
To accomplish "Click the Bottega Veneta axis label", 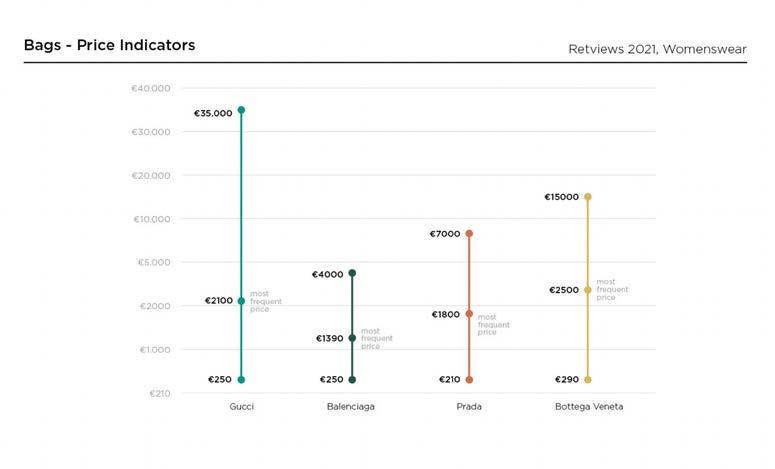I will 589,407.
